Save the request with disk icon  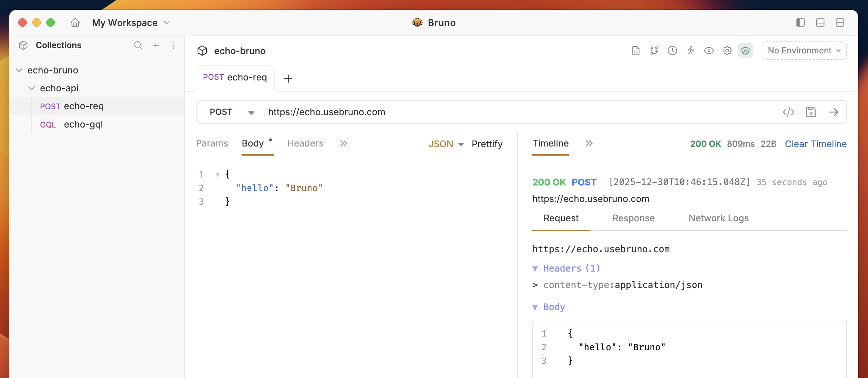(x=811, y=112)
